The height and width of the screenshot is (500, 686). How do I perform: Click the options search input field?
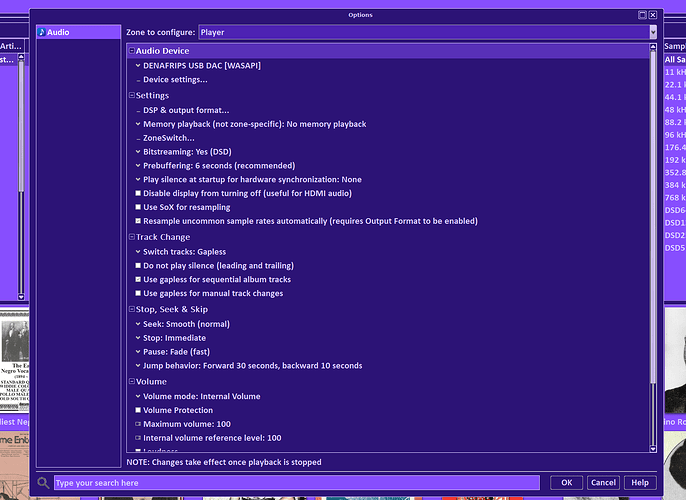(x=297, y=483)
